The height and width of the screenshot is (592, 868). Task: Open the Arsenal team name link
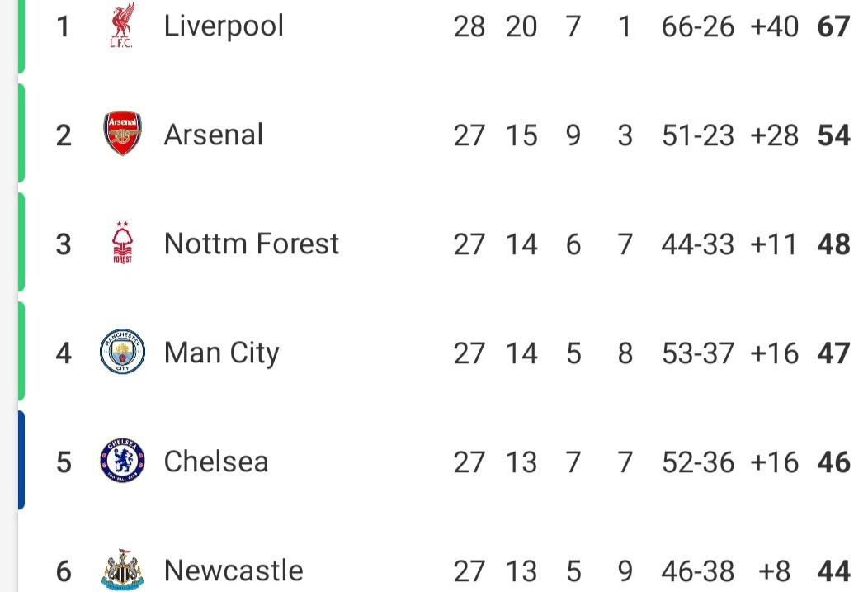click(213, 135)
